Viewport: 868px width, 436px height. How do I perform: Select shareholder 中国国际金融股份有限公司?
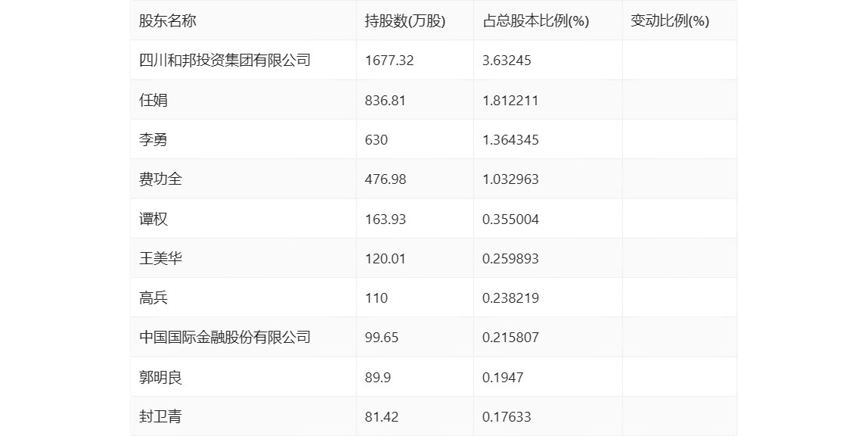tap(225, 338)
